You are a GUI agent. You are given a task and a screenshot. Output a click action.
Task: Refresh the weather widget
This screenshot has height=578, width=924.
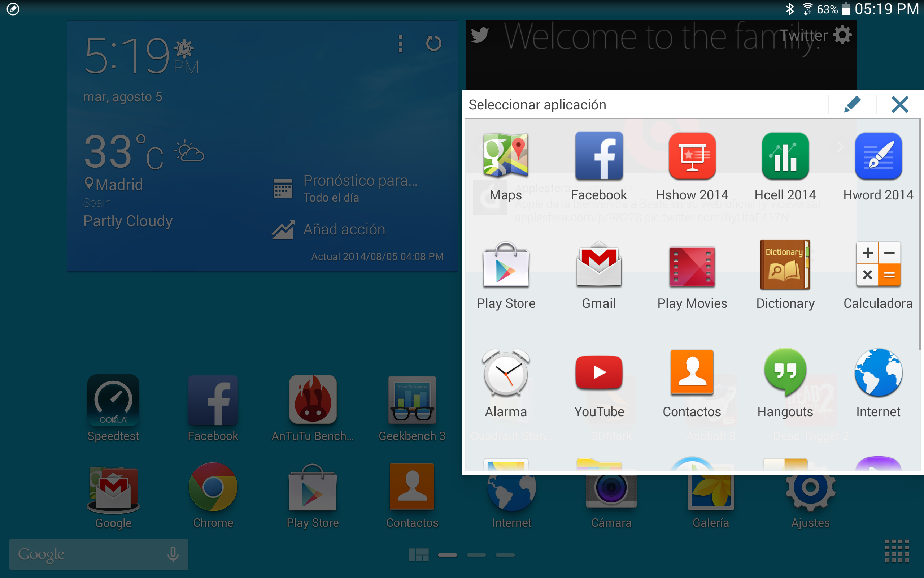(433, 43)
